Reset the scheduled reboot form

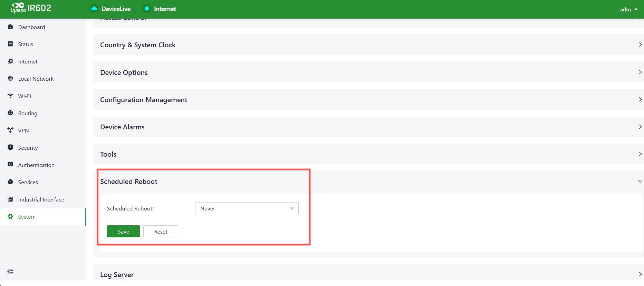pos(161,231)
